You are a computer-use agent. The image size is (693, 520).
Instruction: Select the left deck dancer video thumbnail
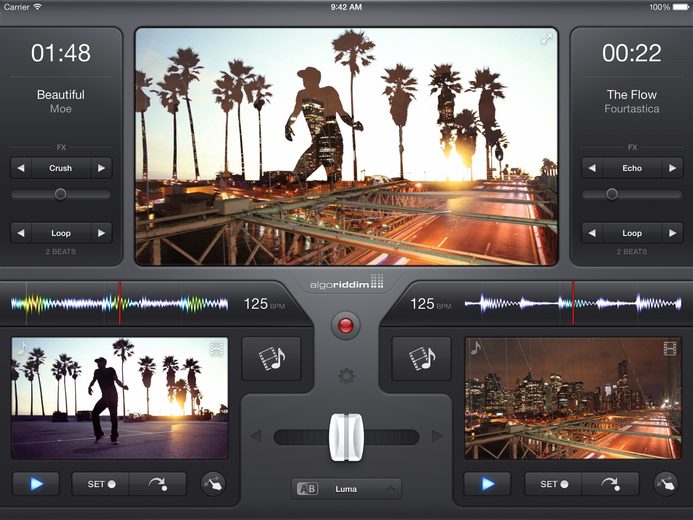pyautogui.click(x=120, y=398)
